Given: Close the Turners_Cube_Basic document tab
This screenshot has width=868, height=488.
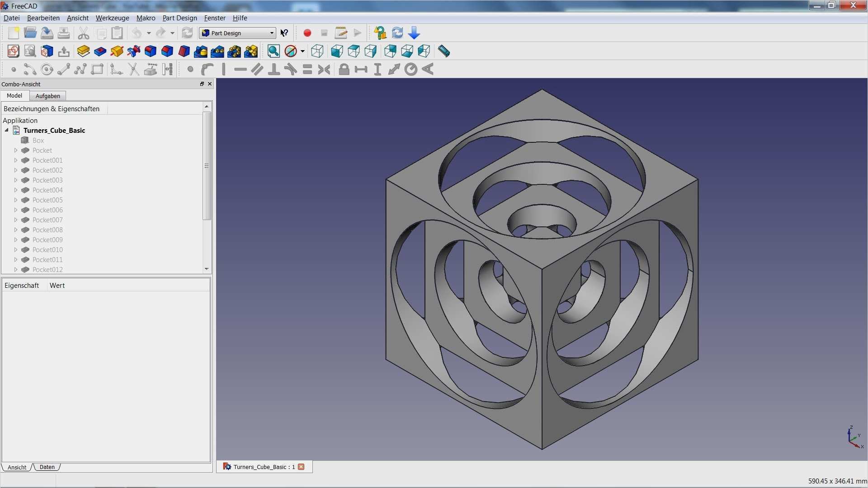Looking at the screenshot, I should tap(301, 467).
